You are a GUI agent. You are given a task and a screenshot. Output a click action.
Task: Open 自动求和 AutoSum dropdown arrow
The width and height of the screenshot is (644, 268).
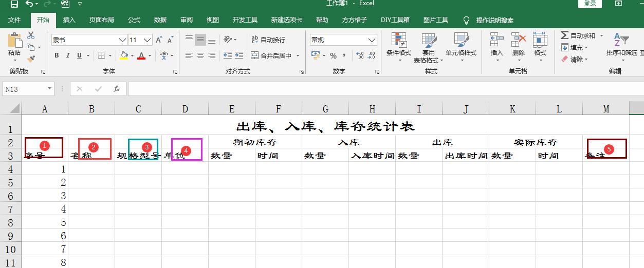pos(600,35)
